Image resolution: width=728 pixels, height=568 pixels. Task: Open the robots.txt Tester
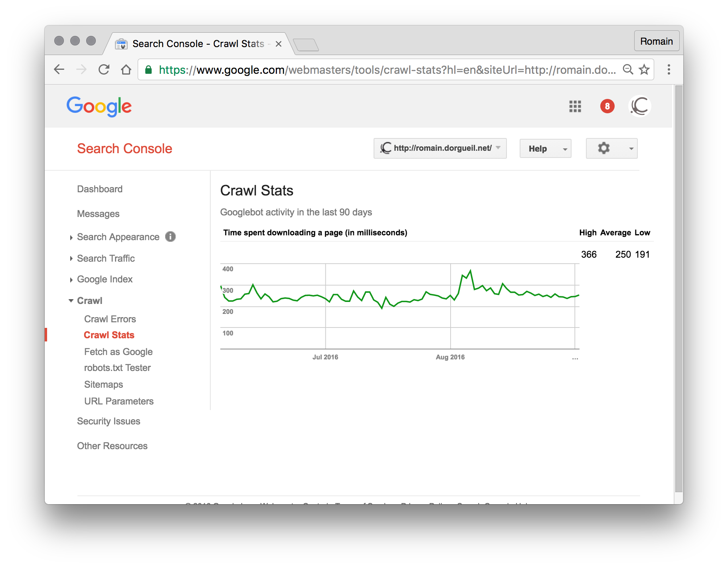point(117,367)
